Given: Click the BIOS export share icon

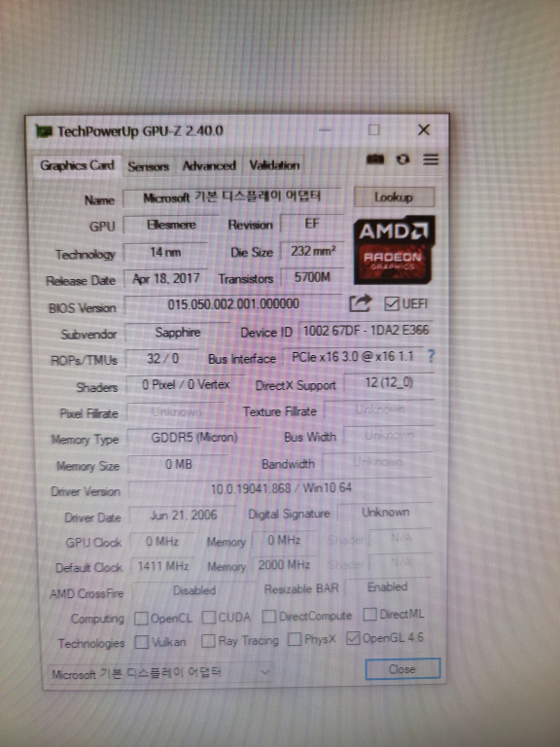Looking at the screenshot, I should 360,303.
